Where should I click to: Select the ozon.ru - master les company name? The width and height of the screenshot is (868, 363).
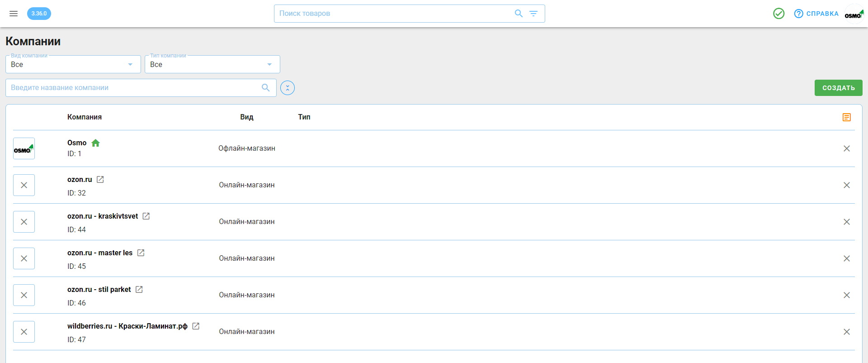100,253
